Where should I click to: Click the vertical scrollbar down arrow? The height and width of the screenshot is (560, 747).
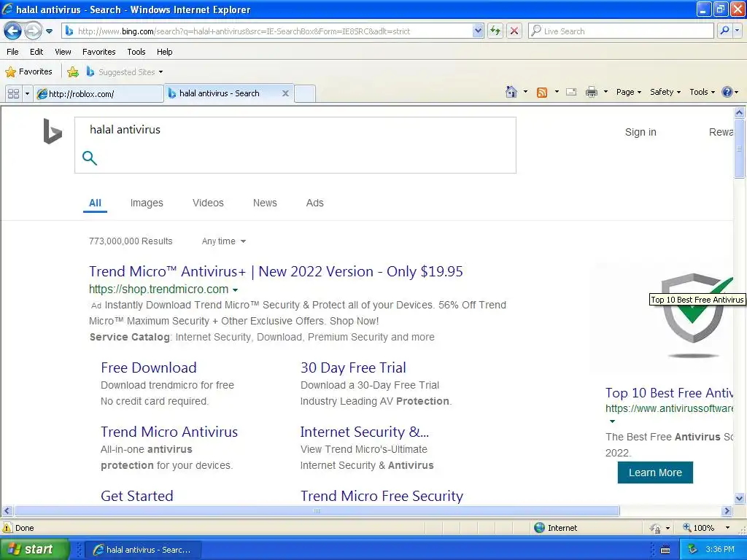coord(740,499)
